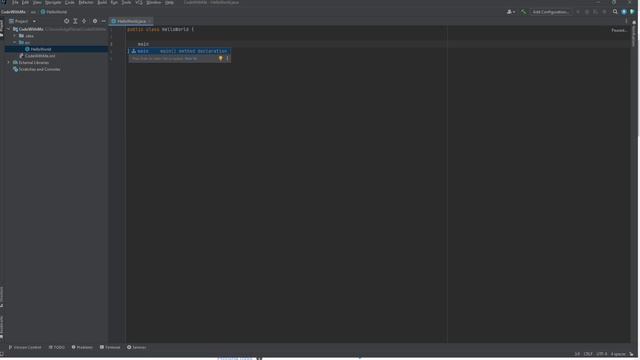The image size is (640, 360).
Task: Open the Navigate menu
Action: click(53, 2)
